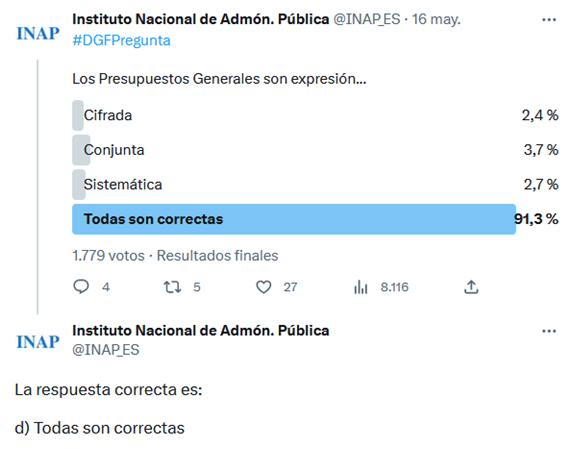Click the @INAP_ES handle under reply name
Viewport: 571px width, 449px height.
pos(106,350)
